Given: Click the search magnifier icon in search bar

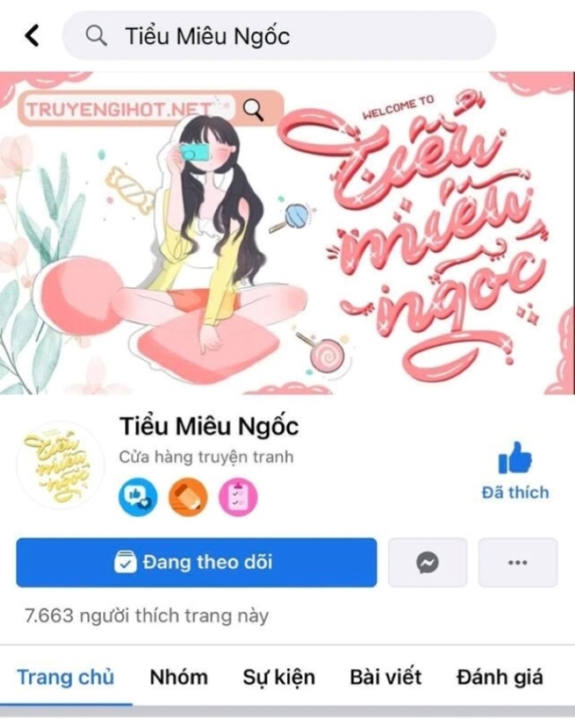Looking at the screenshot, I should pos(96,36).
